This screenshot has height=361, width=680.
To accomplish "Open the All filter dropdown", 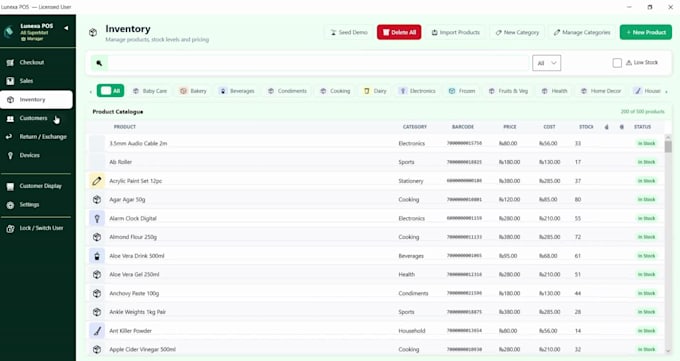I will point(546,63).
